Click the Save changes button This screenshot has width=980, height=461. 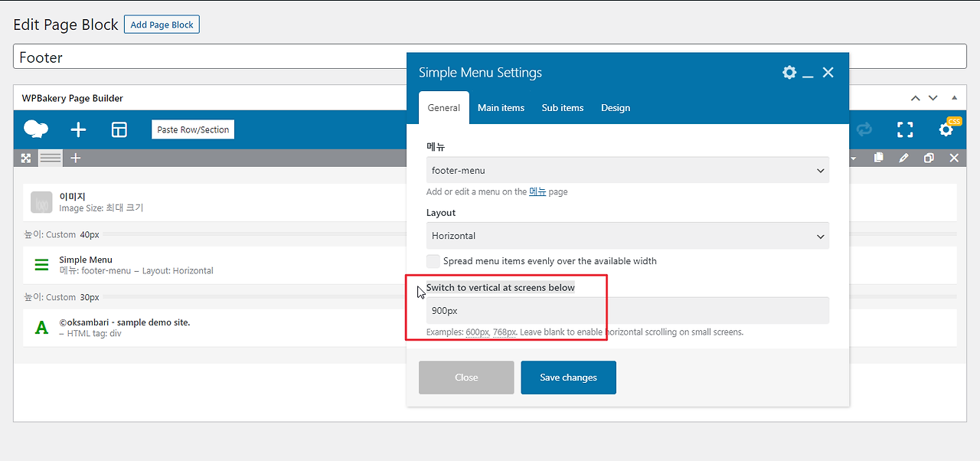[568, 378]
